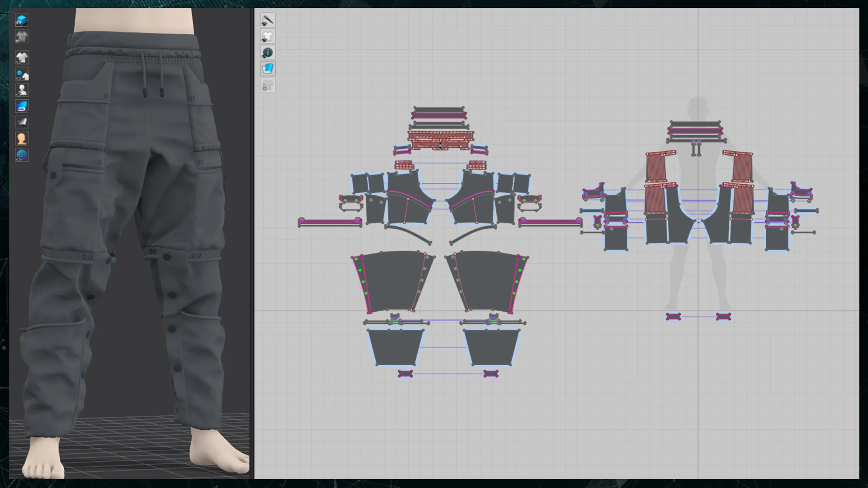Click the locked shirt pattern icon
Screen dimensions: 868x488
(268, 85)
